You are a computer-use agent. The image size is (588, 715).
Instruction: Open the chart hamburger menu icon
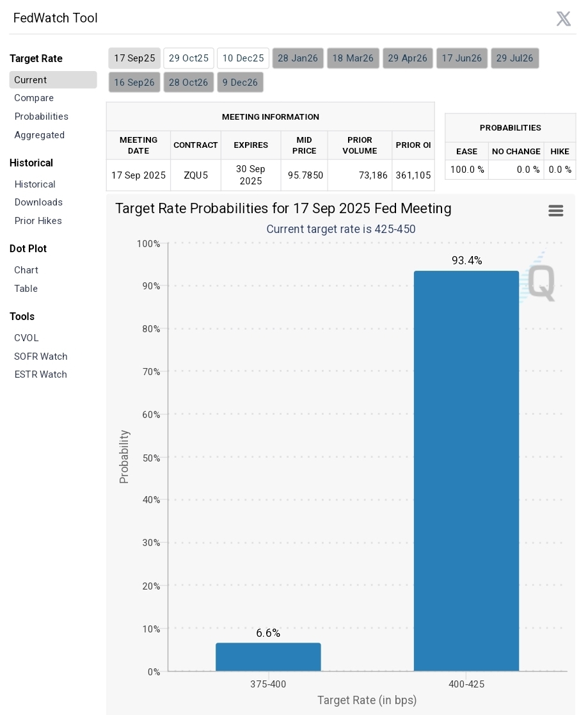(x=555, y=211)
